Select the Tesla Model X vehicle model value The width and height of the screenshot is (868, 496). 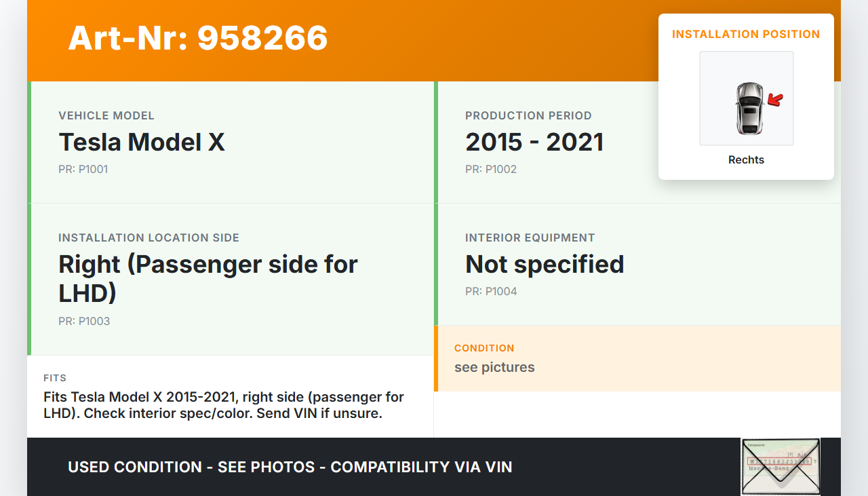(142, 142)
